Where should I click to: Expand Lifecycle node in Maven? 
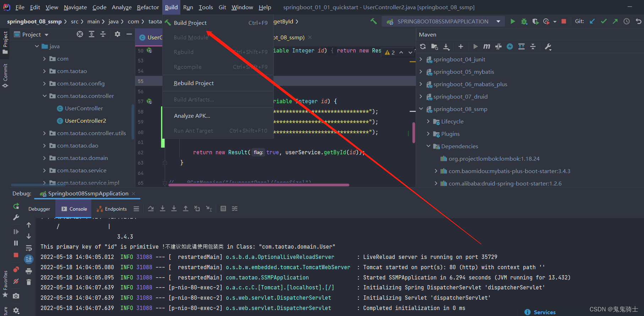pos(428,121)
